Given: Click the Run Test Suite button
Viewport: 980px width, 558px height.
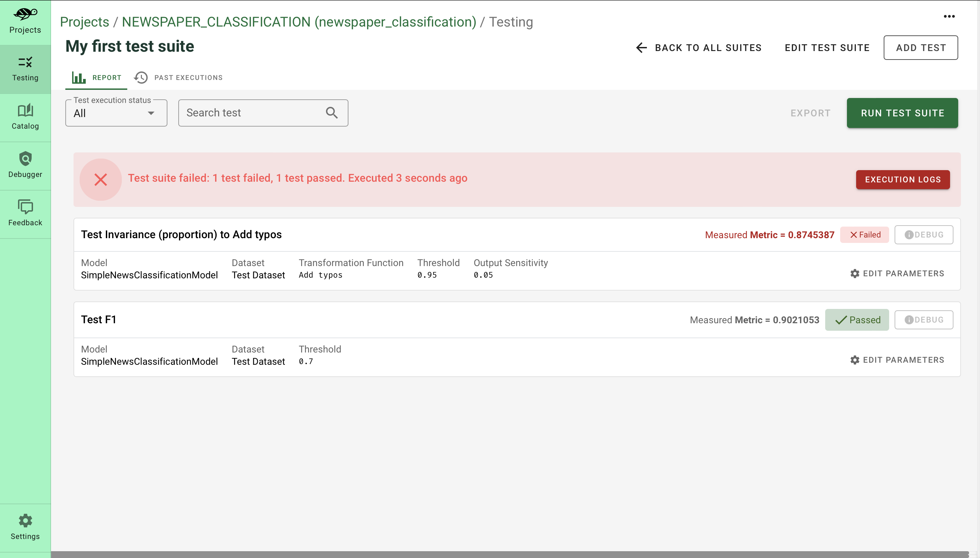Looking at the screenshot, I should coord(902,113).
